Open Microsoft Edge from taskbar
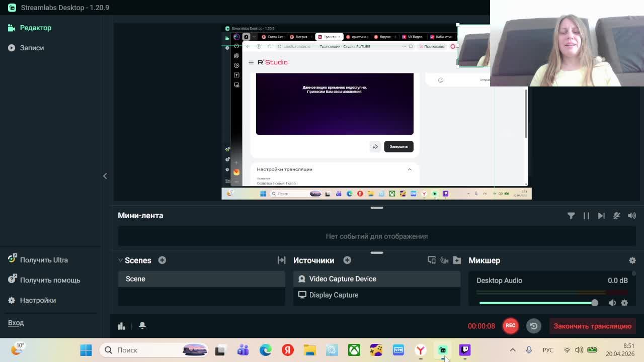 (x=265, y=350)
